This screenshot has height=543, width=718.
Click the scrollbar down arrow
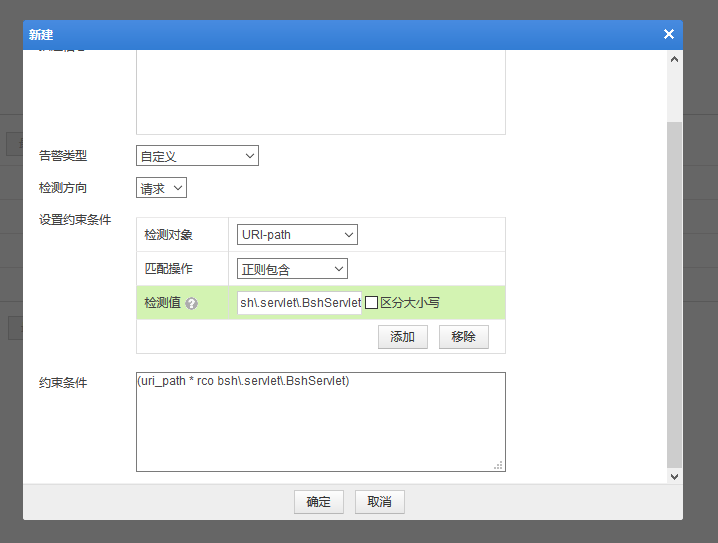pyautogui.click(x=674, y=477)
